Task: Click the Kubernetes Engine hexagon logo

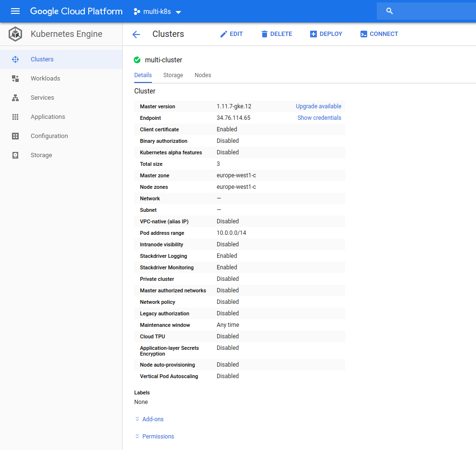Action: pos(15,34)
